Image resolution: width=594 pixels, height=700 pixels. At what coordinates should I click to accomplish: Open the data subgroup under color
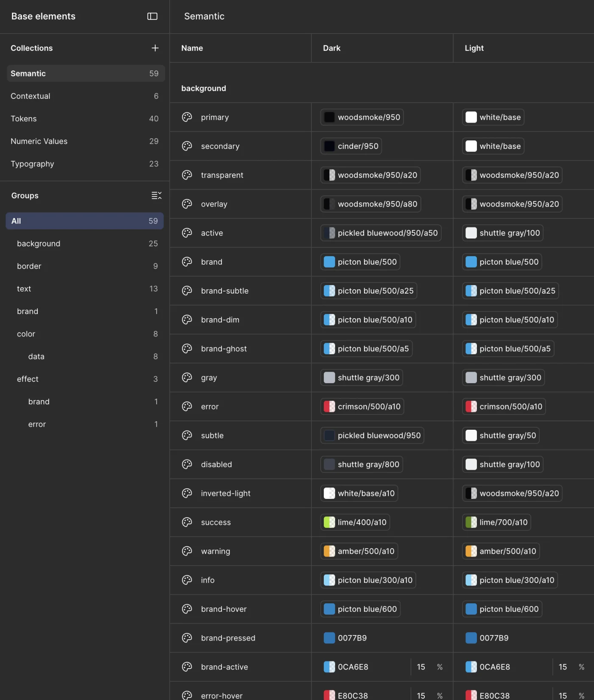[x=85, y=356]
